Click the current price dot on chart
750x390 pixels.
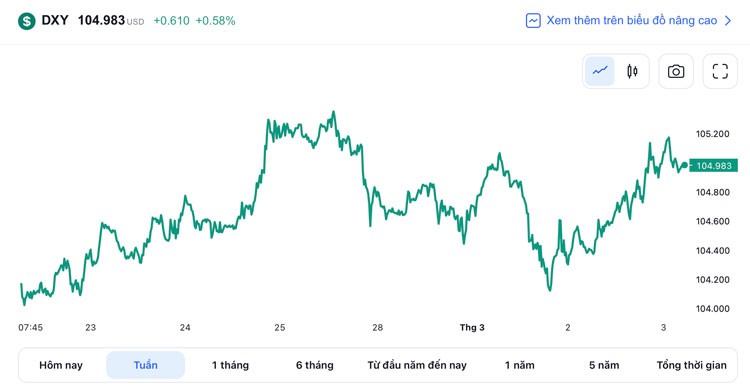tap(684, 165)
